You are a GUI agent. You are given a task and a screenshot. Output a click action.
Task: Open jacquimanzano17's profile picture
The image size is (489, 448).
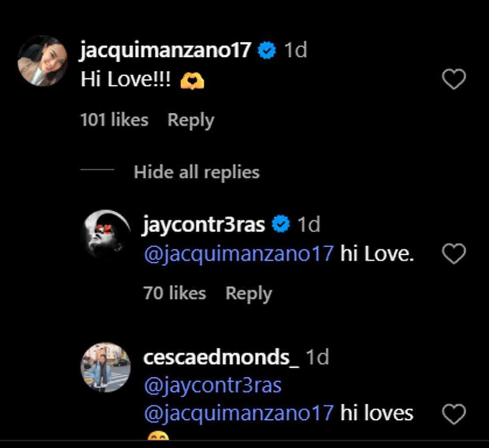42,61
